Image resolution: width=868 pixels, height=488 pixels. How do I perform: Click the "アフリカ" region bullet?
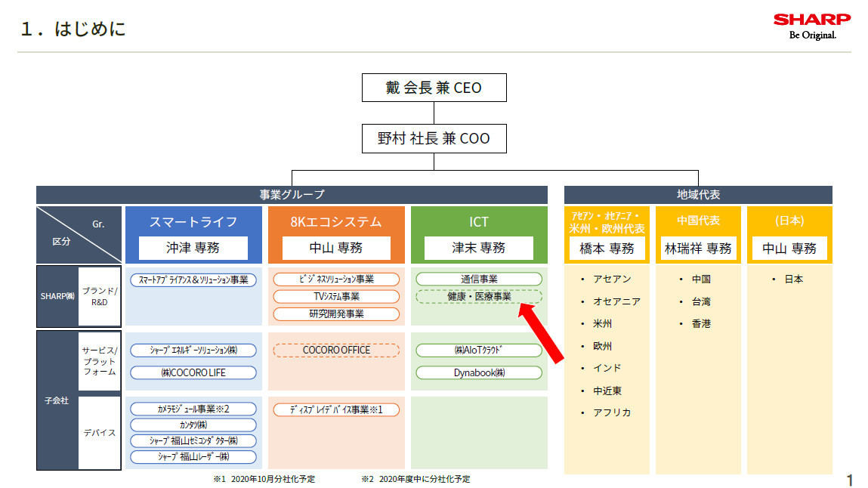pos(612,412)
